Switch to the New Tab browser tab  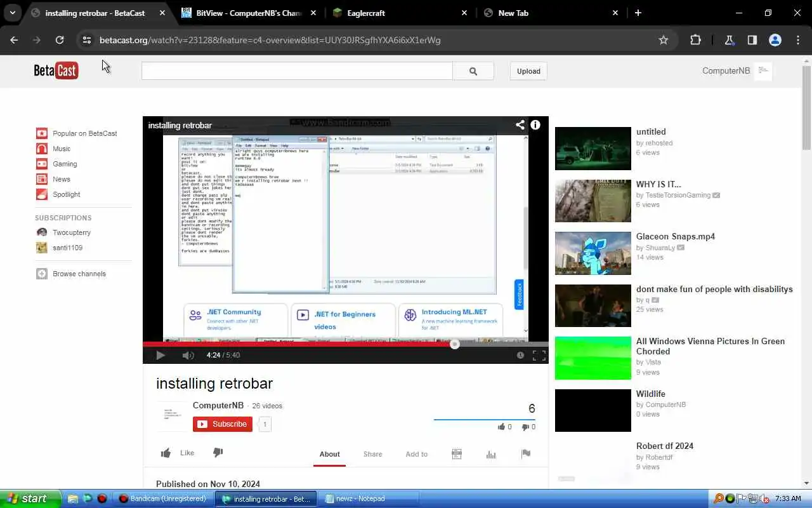pos(551,13)
